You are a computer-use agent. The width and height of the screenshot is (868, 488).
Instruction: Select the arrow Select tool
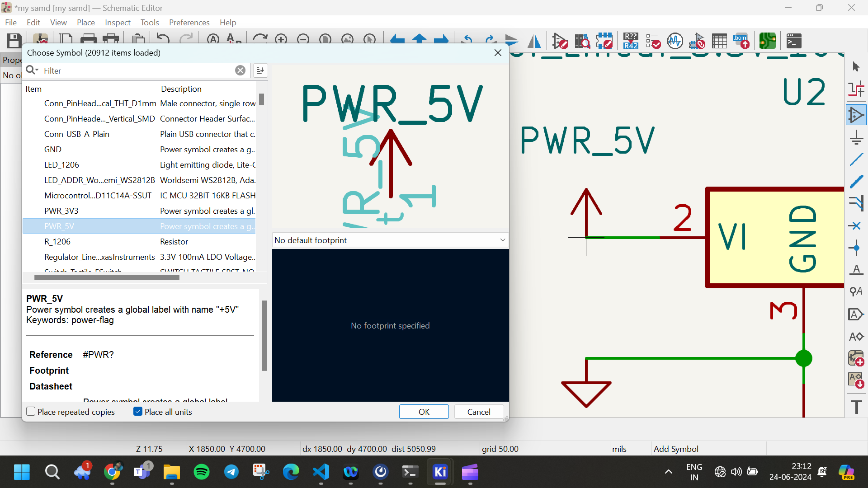click(x=856, y=67)
